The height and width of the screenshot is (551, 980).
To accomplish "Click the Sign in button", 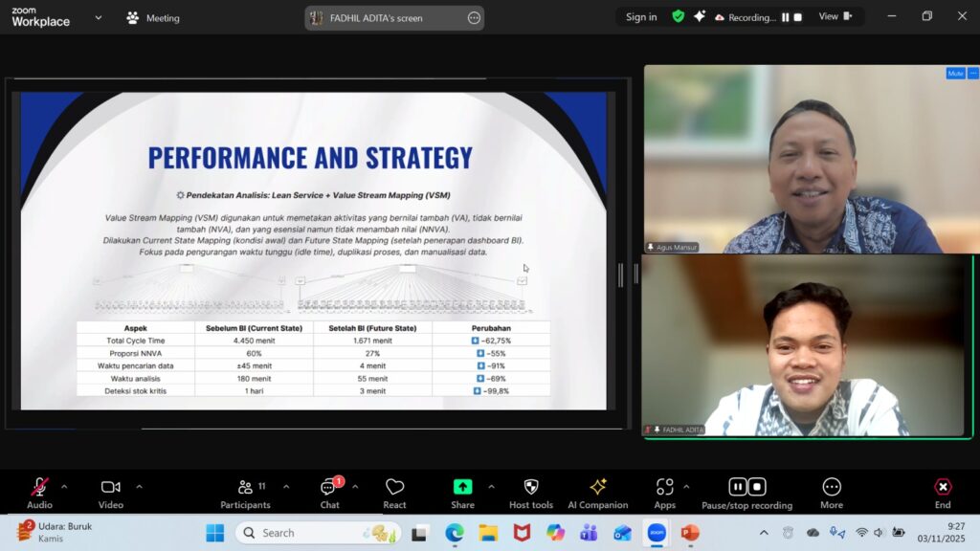I will point(641,17).
